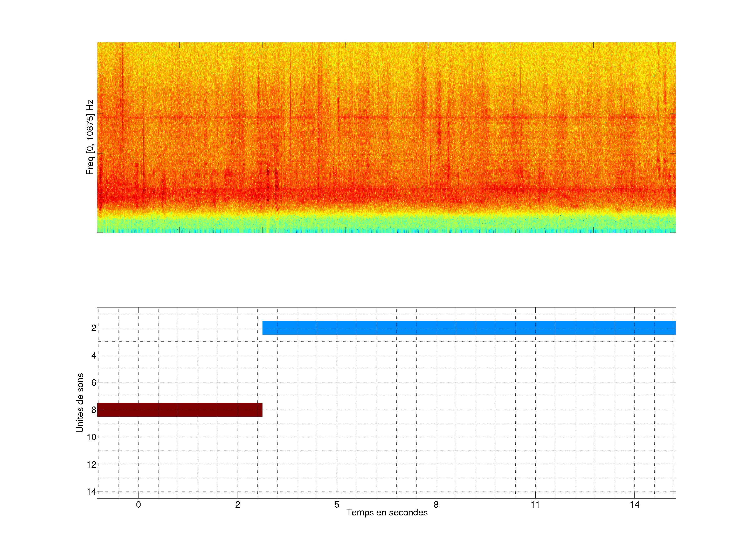Click the cyan low-frequency band in spectrogram
Image resolution: width=747 pixels, height=560 pixels.
[386, 225]
